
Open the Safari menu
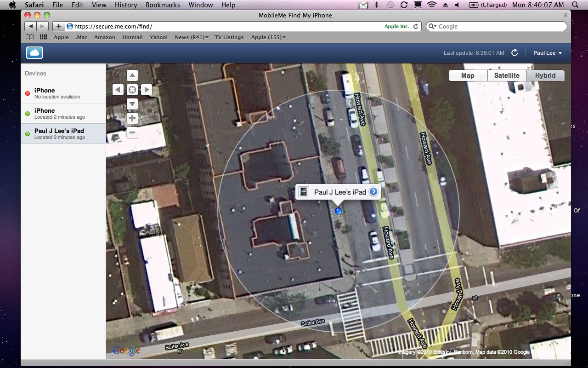(x=34, y=5)
